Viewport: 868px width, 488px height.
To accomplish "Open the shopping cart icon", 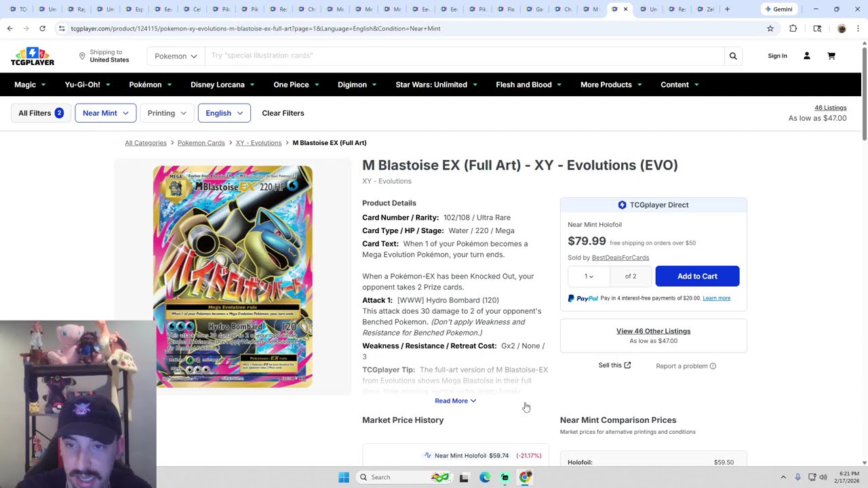I will point(831,56).
